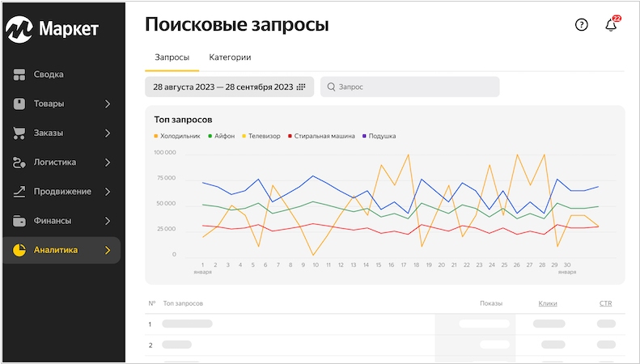Viewport: 640px width, 364px height.
Task: Open the Сводка dashboard icon
Action: [x=19, y=74]
